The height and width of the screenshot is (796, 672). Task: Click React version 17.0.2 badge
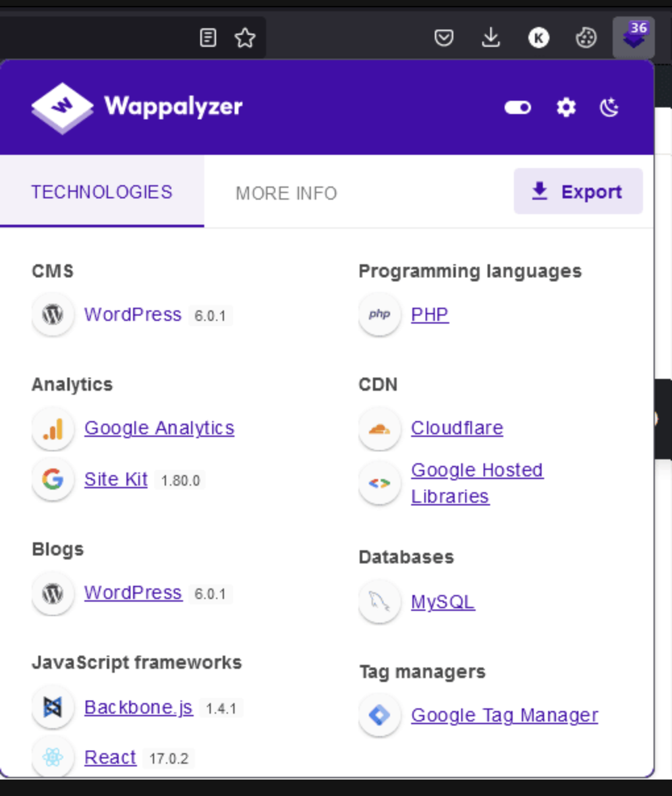tap(169, 758)
